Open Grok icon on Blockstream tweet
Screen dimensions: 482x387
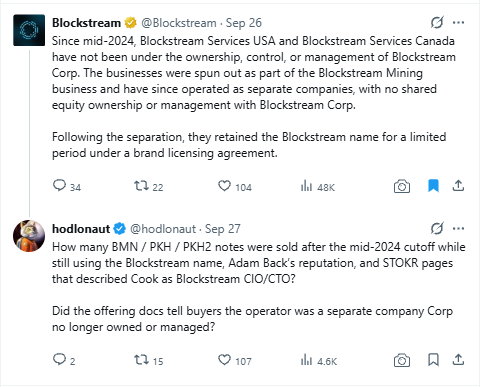pyautogui.click(x=437, y=23)
